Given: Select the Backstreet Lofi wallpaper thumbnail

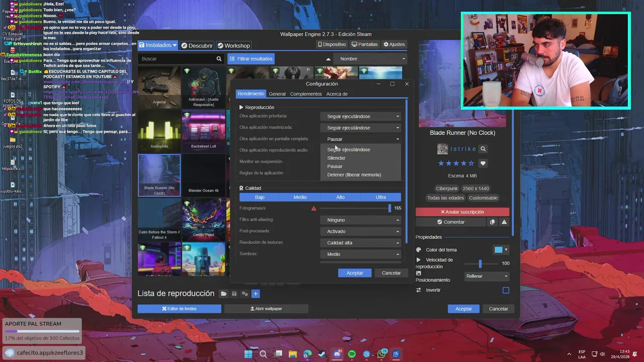Looking at the screenshot, I should tap(203, 131).
